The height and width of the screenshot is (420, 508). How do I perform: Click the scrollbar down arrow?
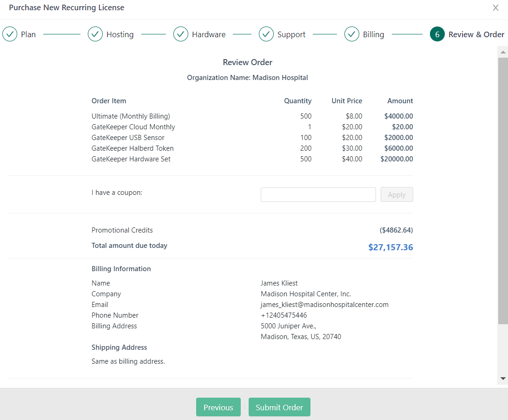(x=503, y=379)
